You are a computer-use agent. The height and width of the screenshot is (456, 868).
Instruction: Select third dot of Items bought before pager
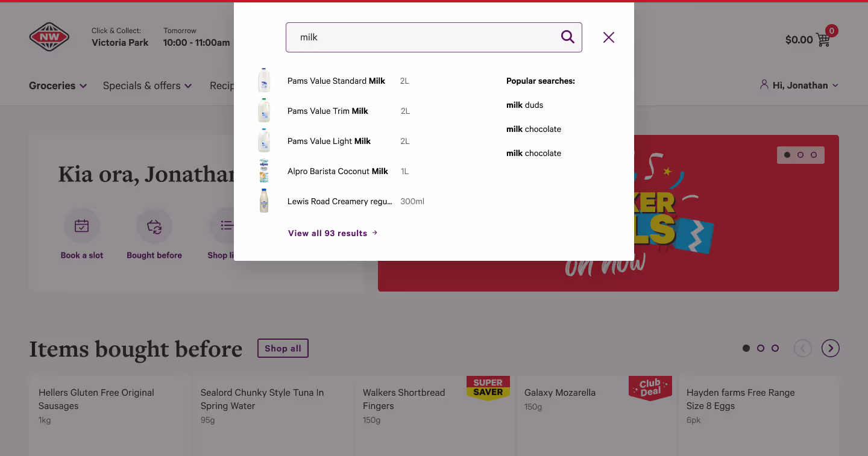coord(775,348)
